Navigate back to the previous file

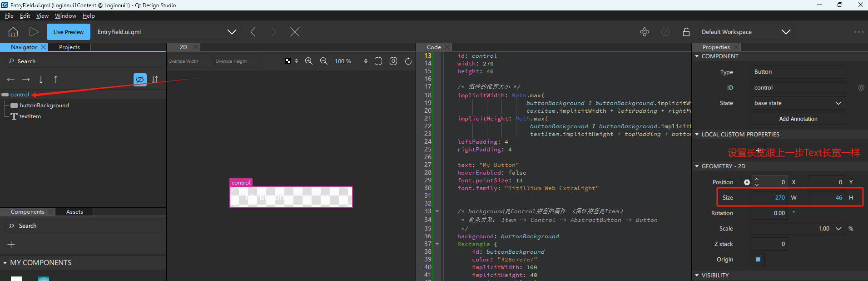[x=253, y=32]
